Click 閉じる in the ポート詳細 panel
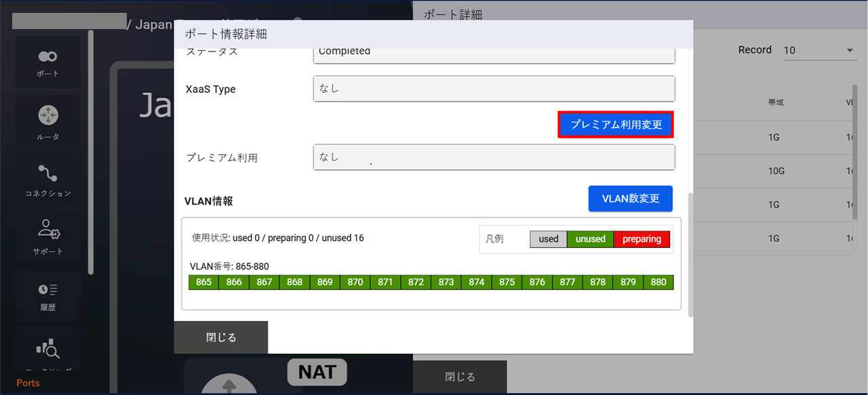 click(x=460, y=377)
